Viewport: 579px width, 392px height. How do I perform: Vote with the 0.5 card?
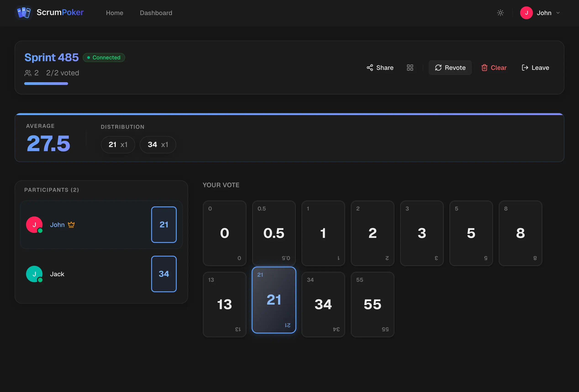pyautogui.click(x=274, y=233)
